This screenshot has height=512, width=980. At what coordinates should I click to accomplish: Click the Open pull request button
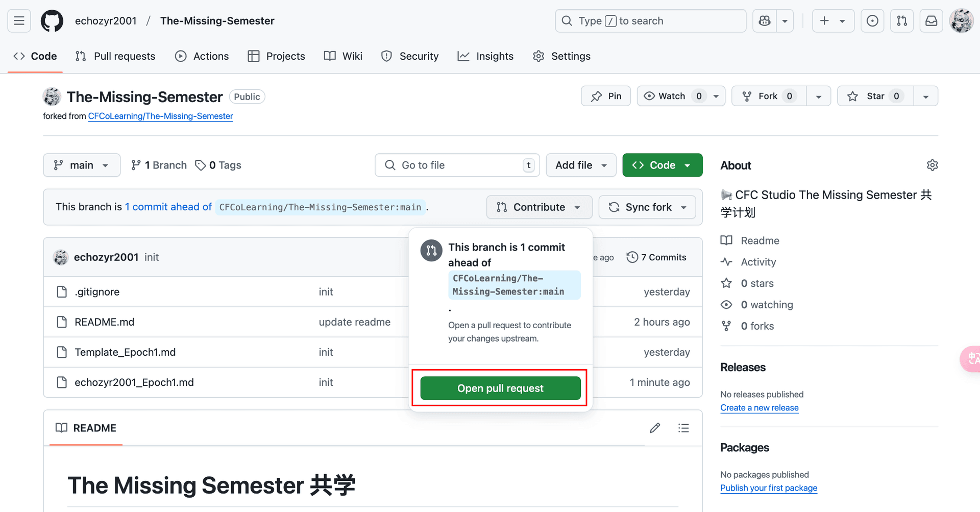pyautogui.click(x=500, y=388)
